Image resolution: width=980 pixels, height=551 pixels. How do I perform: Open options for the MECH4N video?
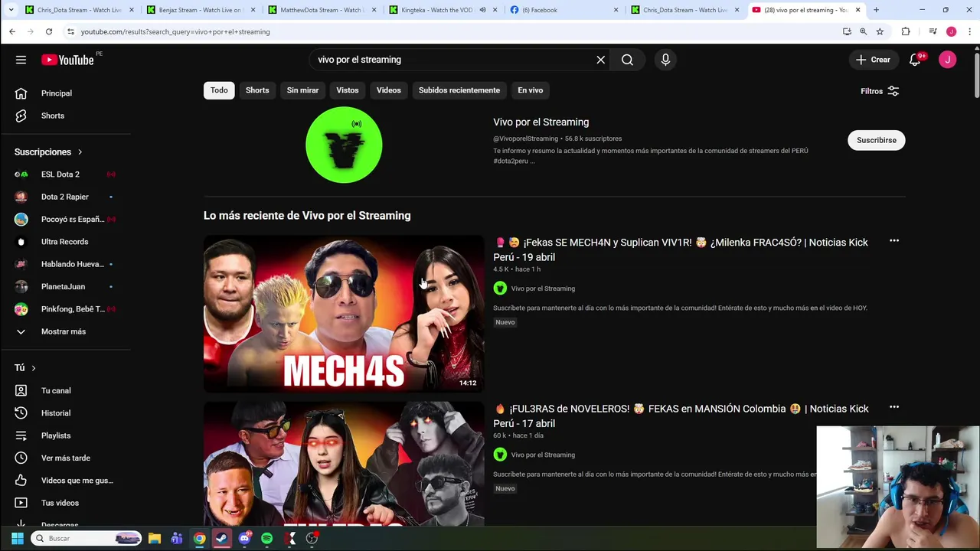[893, 241]
